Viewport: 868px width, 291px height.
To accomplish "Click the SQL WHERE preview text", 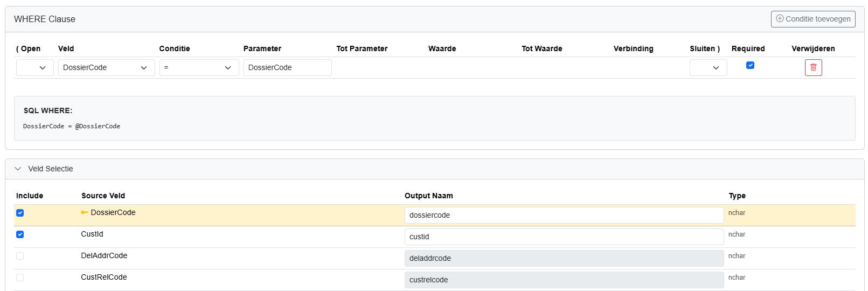I will [x=72, y=126].
